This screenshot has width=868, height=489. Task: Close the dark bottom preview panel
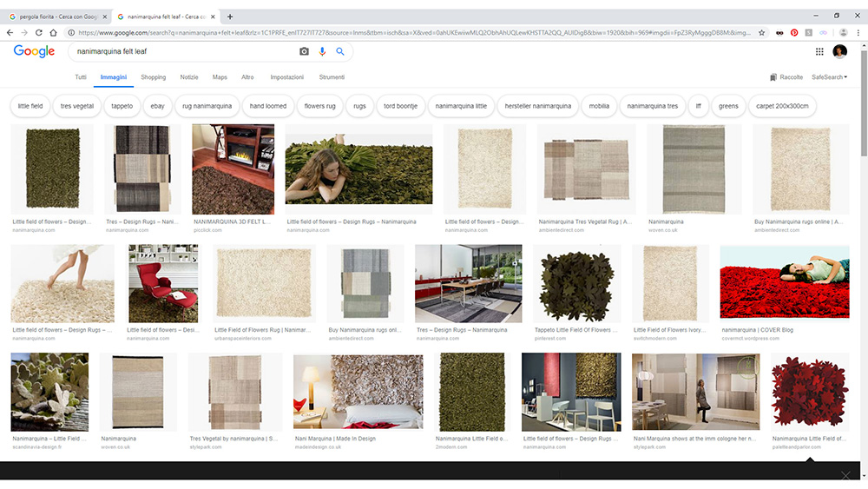[x=845, y=474]
